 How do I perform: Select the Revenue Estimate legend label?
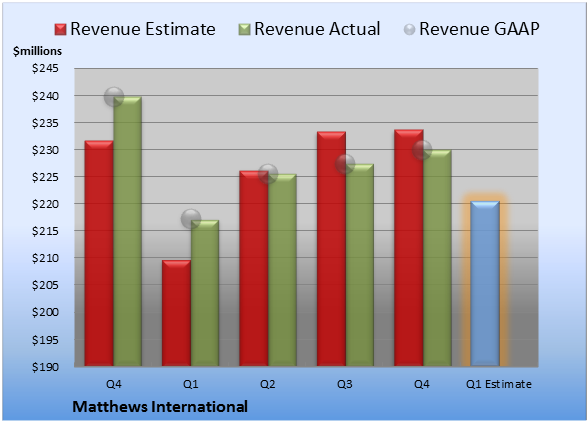(x=143, y=29)
